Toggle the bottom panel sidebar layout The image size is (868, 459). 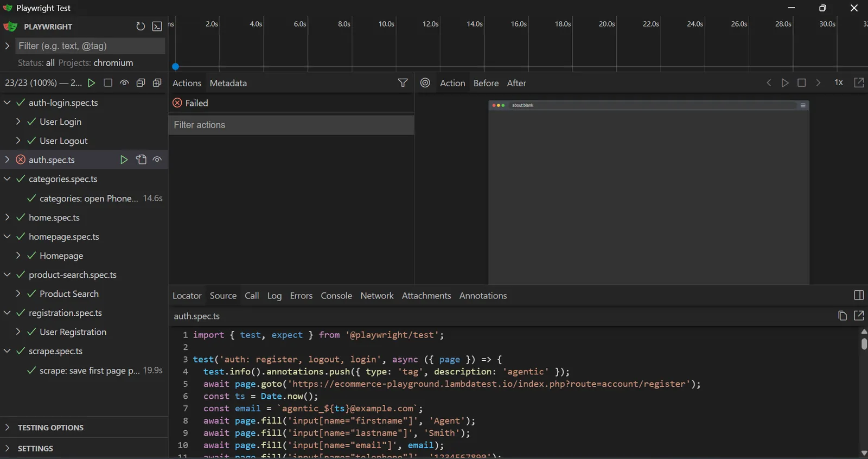[x=859, y=296]
